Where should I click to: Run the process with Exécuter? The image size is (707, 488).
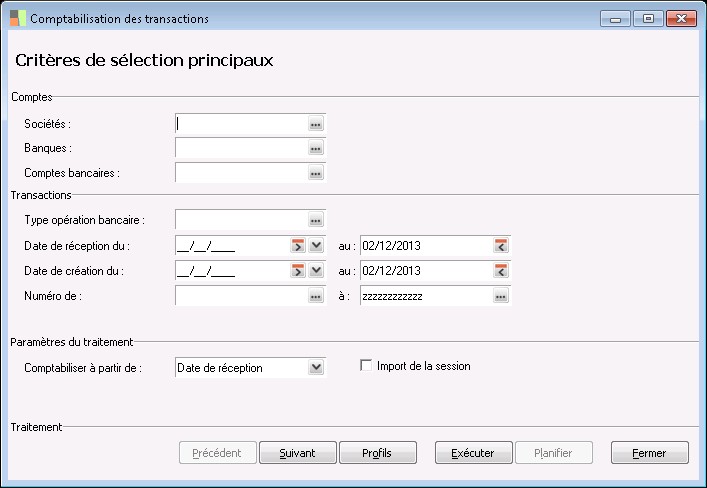[x=473, y=453]
